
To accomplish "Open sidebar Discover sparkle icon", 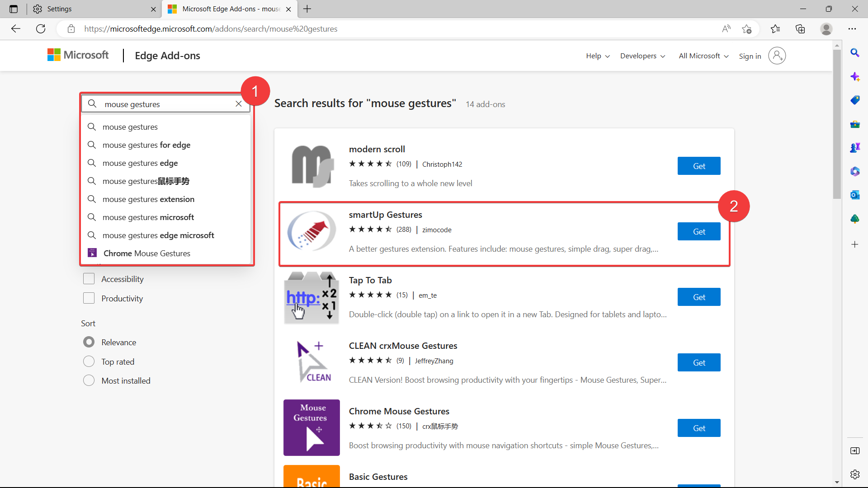I will pos(854,76).
